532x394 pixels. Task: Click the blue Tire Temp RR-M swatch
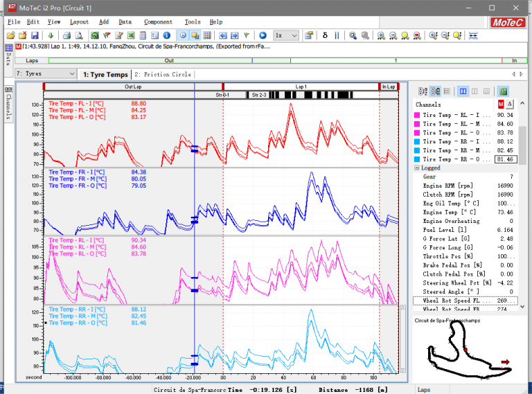pos(417,150)
